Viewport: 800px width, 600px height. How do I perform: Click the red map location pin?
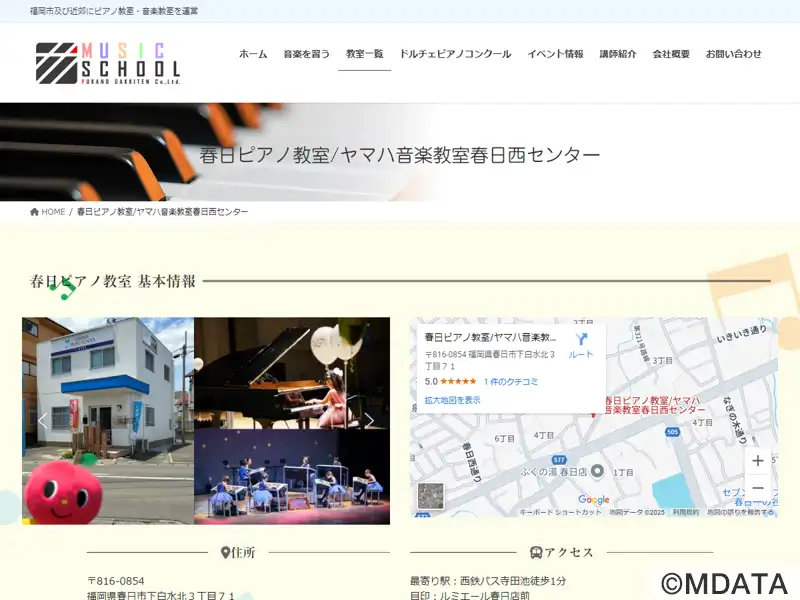[593, 415]
